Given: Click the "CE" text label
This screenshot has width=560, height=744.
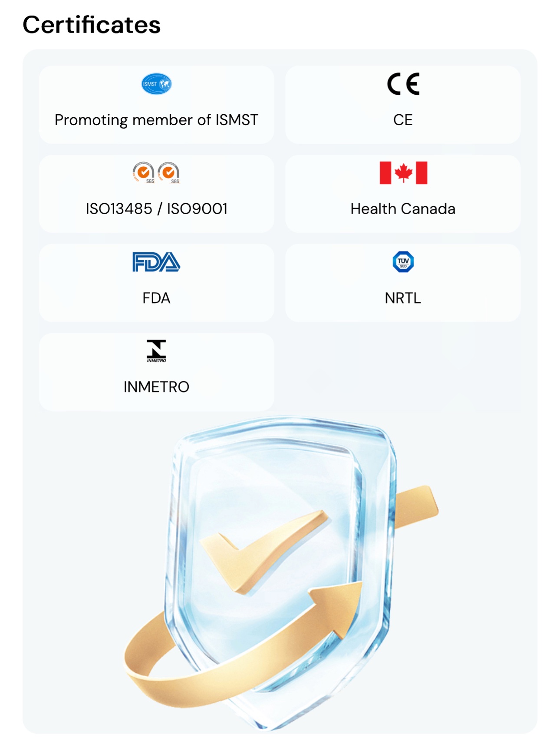Looking at the screenshot, I should tap(403, 120).
